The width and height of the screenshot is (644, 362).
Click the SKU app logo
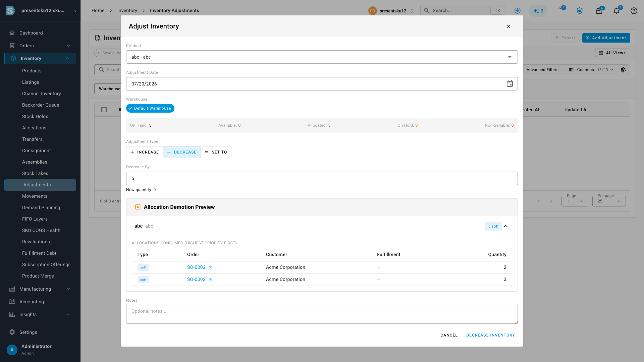click(x=11, y=11)
